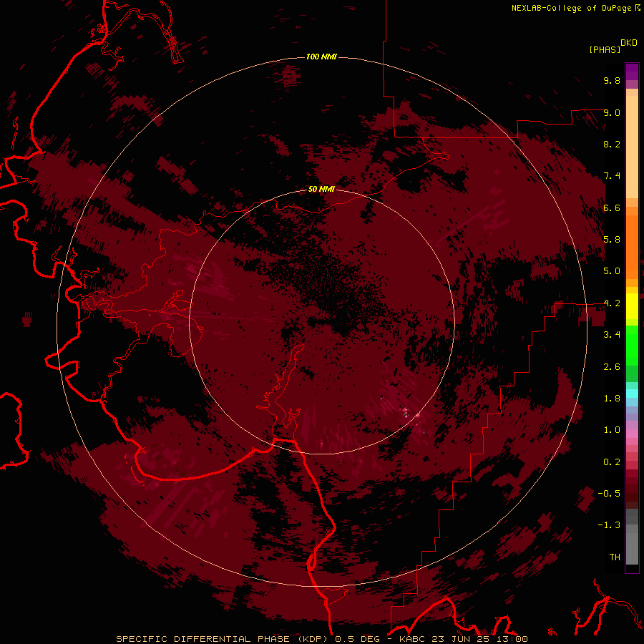
Task: Click the 9.8 value on color scale
Action: [612, 80]
